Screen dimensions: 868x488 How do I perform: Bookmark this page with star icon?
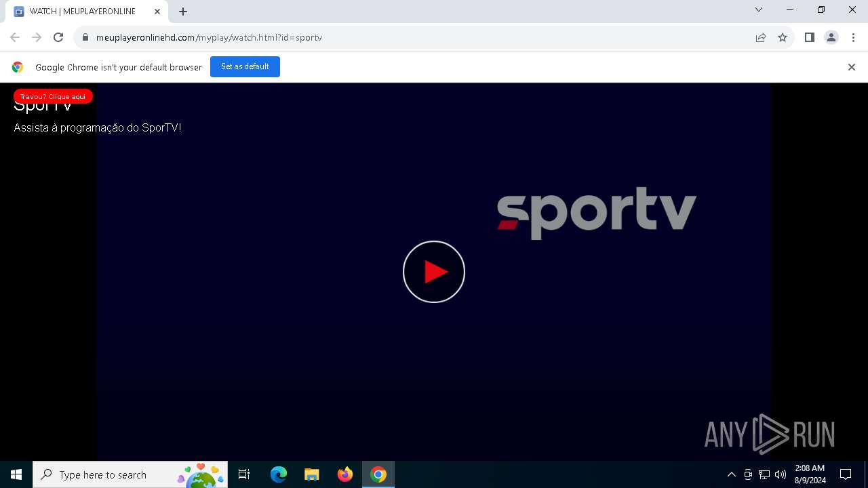coord(783,37)
